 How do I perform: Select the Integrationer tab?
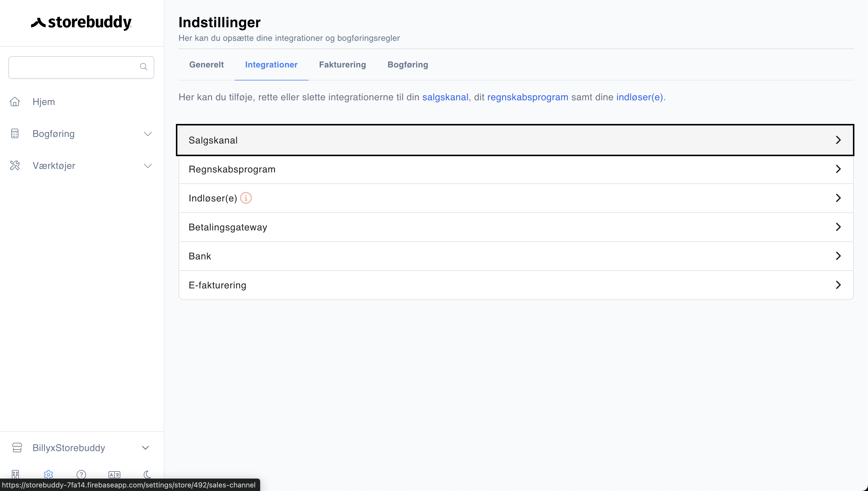(x=271, y=65)
